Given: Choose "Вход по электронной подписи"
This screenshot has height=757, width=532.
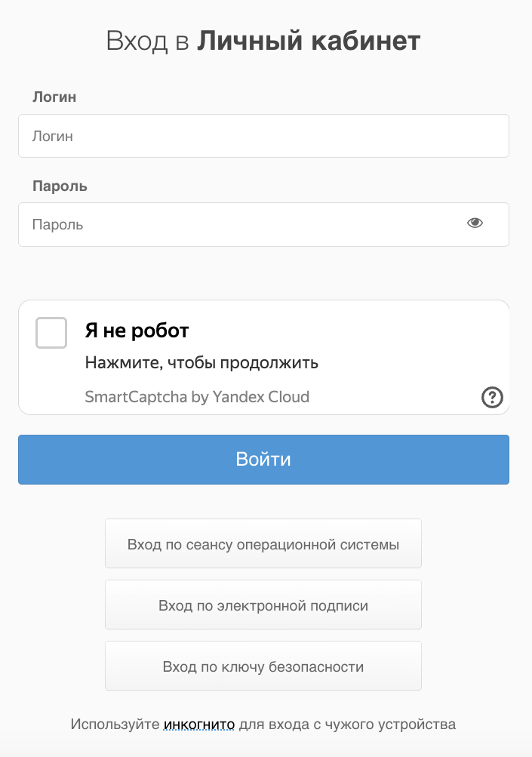Looking at the screenshot, I should (x=263, y=605).
